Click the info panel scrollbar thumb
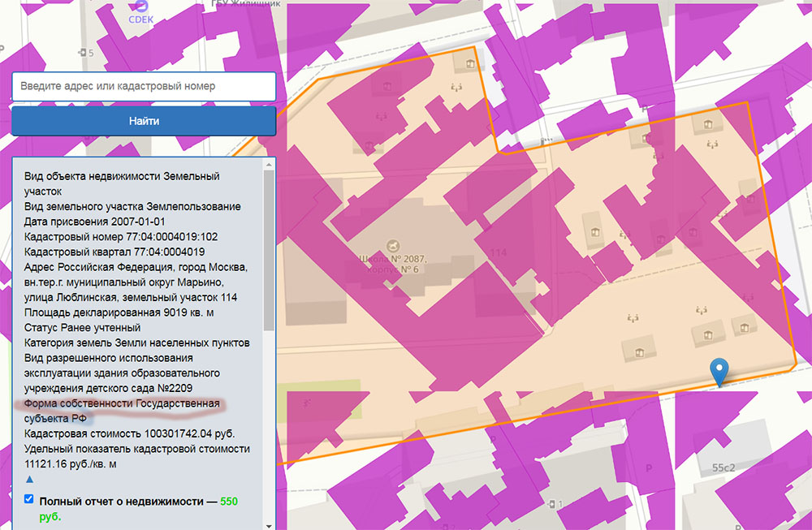Viewport: 812px width, 530px height. pyautogui.click(x=269, y=251)
